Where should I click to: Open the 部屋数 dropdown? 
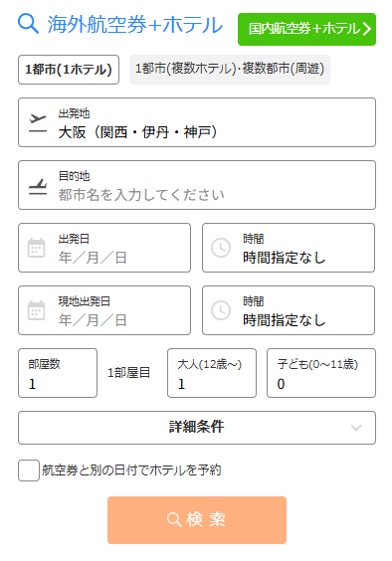(x=58, y=373)
